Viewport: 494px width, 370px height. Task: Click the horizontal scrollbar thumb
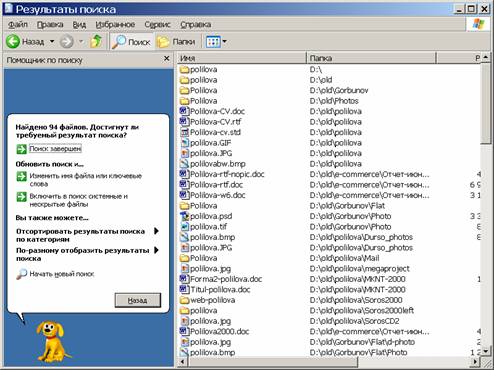coord(272,362)
